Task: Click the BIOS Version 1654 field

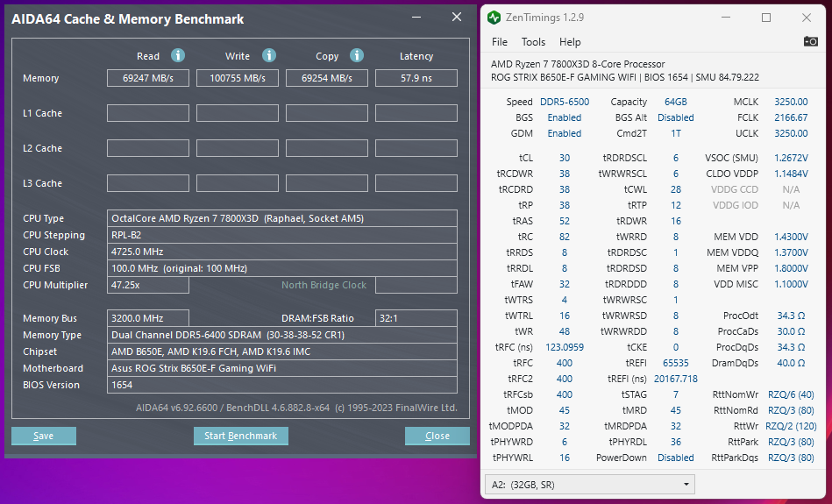Action: (281, 385)
